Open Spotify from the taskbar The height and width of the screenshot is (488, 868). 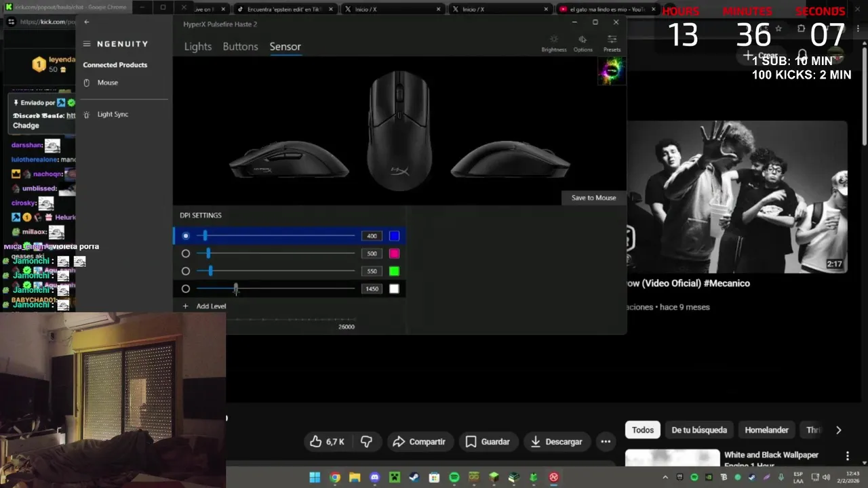(x=454, y=477)
